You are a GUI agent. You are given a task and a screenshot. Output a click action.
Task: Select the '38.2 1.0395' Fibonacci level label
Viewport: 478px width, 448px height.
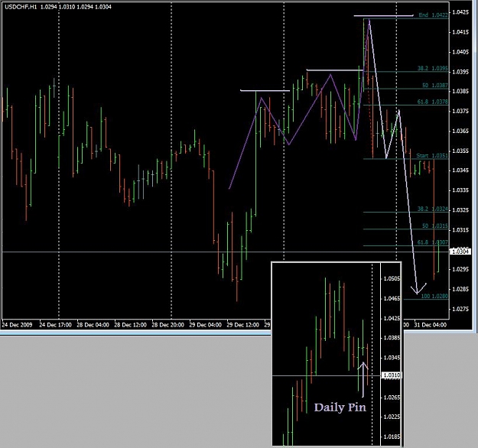point(432,68)
